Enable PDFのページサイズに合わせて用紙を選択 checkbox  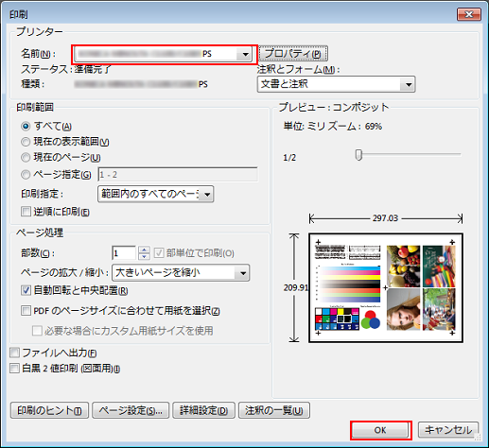pos(26,311)
